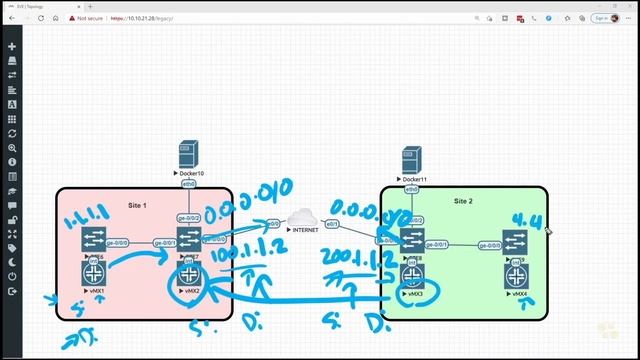Select the vMX4 router node
This screenshot has height=360, width=640.
tap(516, 276)
